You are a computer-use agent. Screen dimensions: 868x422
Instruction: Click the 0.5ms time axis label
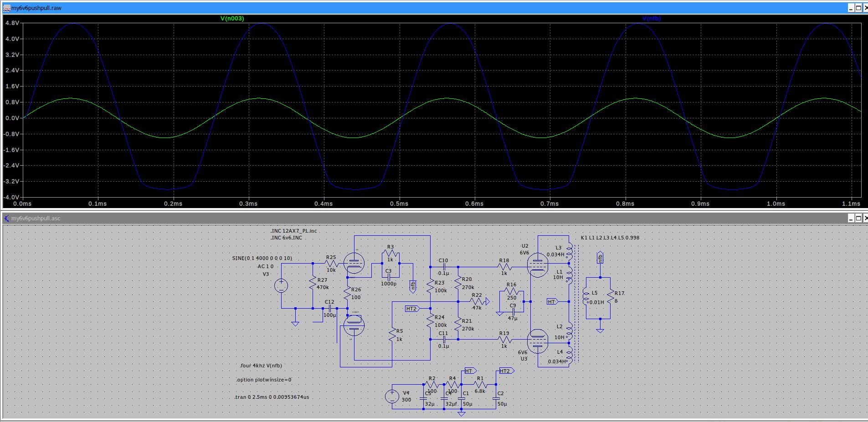click(399, 203)
